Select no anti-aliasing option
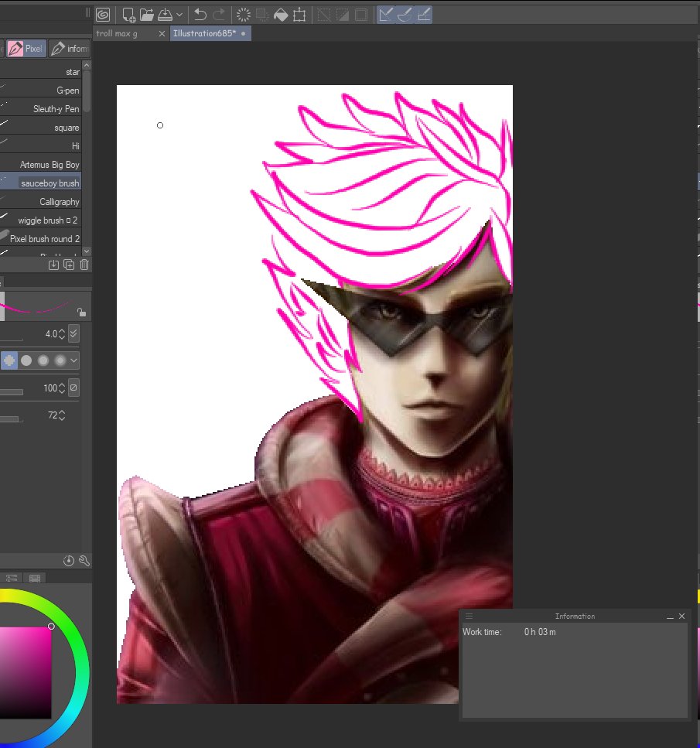The image size is (700, 748). click(x=9, y=360)
